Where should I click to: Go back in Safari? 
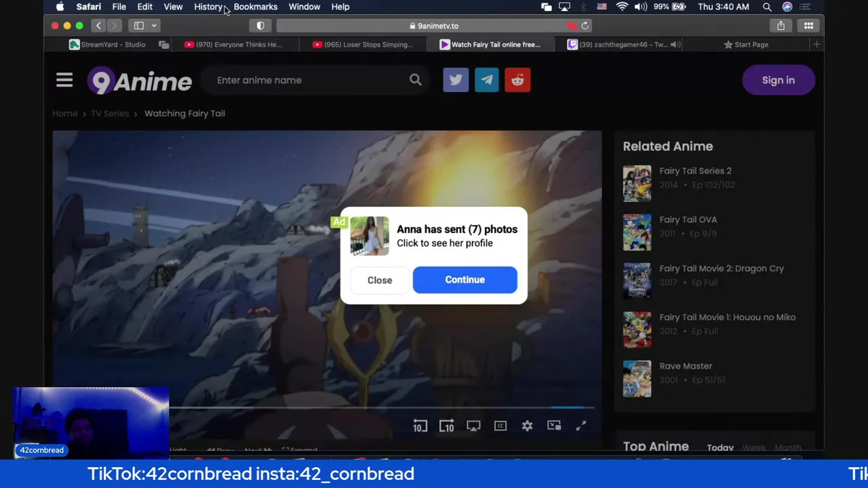click(98, 26)
